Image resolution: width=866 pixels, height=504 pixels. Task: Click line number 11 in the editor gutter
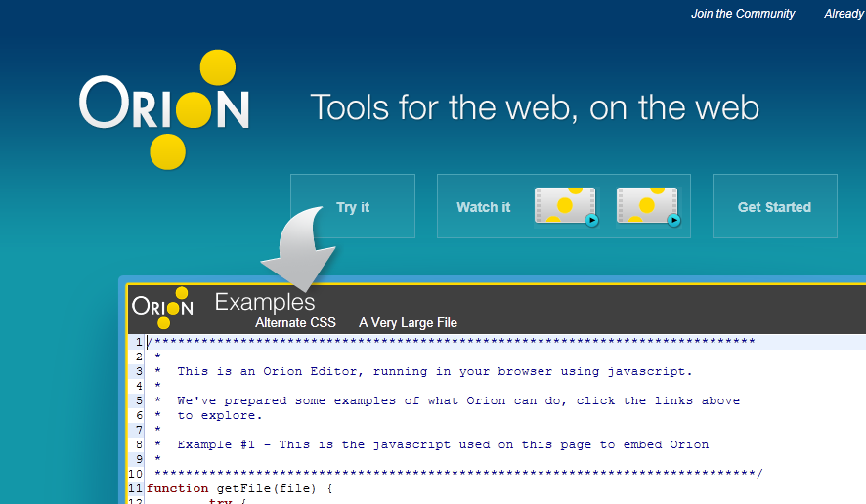point(135,488)
